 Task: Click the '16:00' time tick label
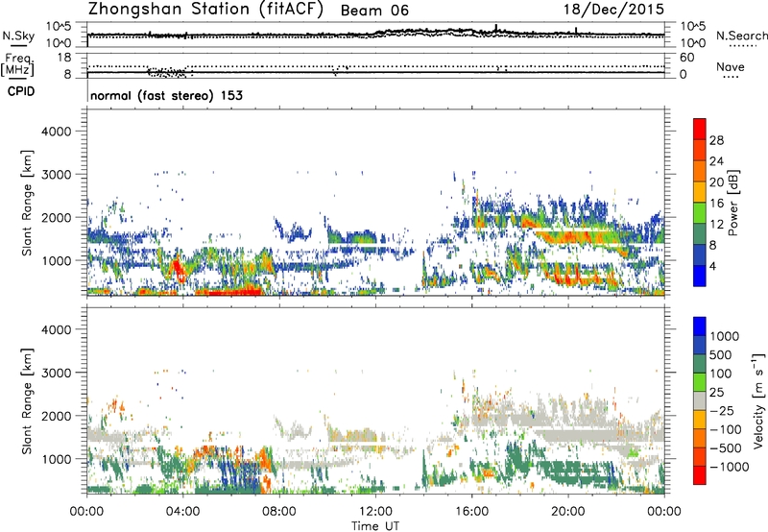pos(471,512)
